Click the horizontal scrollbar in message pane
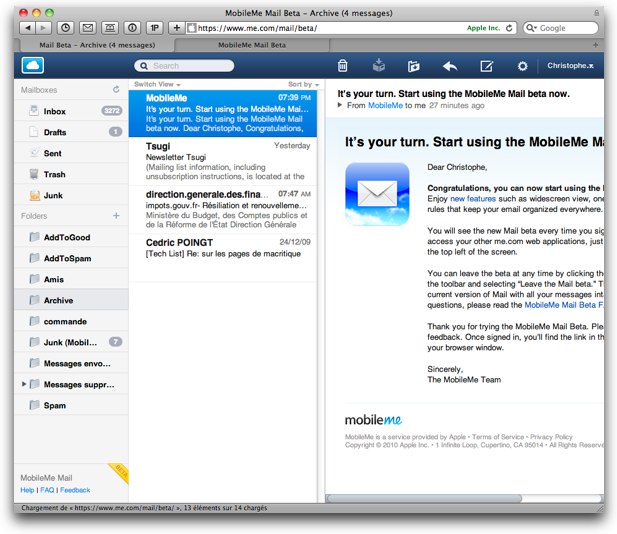Image resolution: width=617 pixels, height=534 pixels. pyautogui.click(x=424, y=498)
